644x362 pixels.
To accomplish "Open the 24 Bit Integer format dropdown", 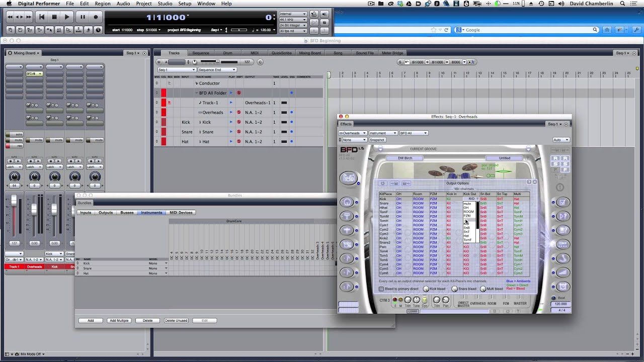I will pos(293,25).
